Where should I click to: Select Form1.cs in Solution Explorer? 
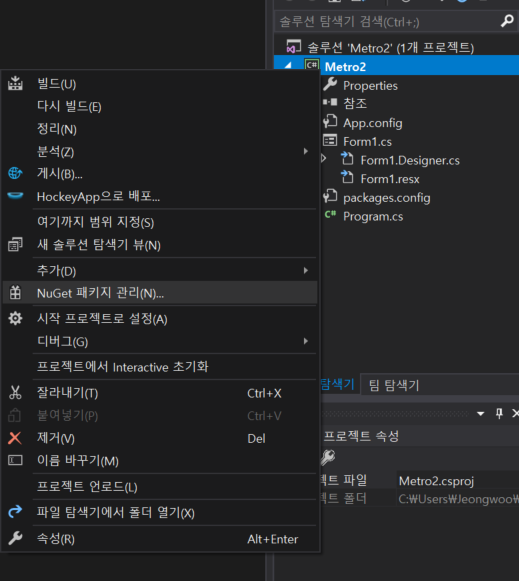coord(367,142)
